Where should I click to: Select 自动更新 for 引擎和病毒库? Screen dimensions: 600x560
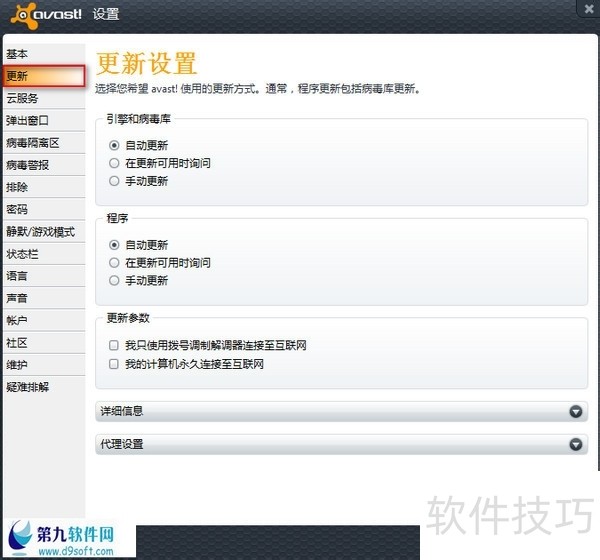115,145
